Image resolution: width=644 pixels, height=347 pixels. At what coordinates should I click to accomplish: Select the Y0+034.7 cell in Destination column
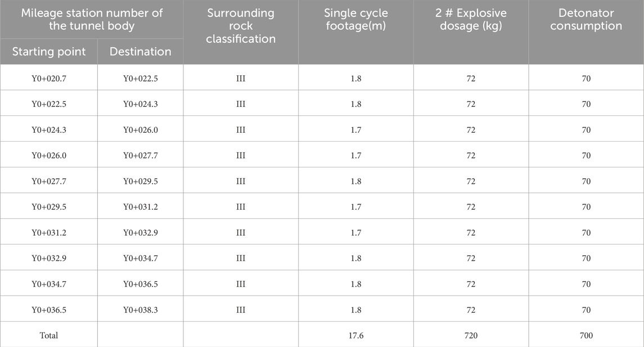(x=141, y=258)
